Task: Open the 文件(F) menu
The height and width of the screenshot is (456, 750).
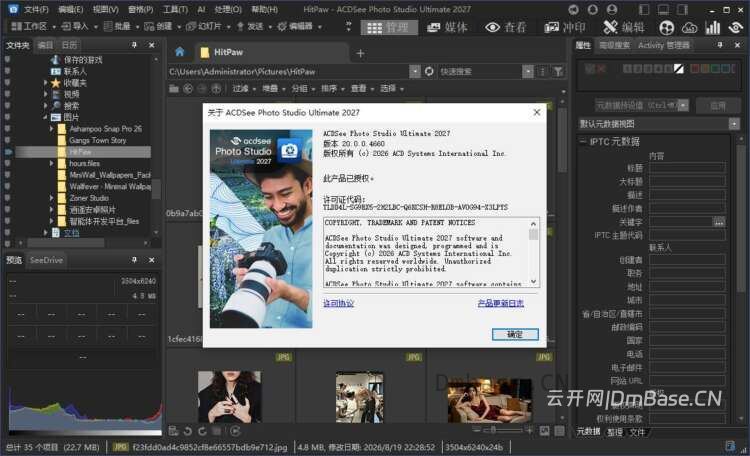Action: (36, 10)
